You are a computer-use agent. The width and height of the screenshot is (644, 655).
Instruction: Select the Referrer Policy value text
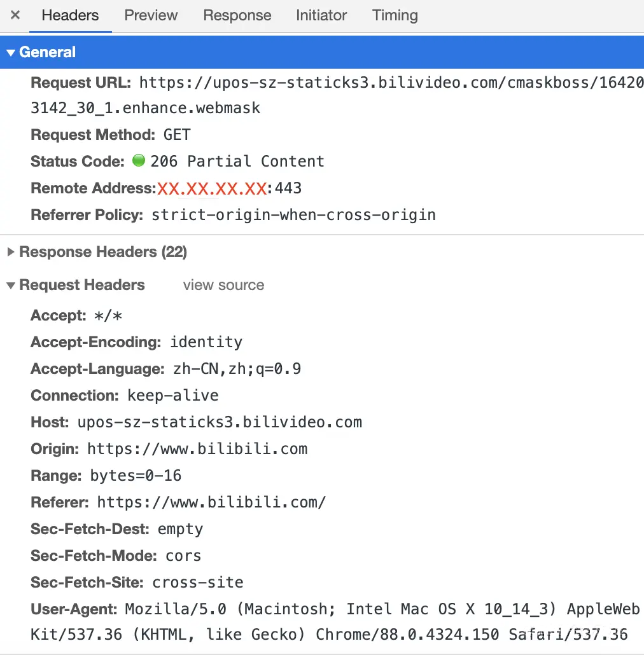293,215
